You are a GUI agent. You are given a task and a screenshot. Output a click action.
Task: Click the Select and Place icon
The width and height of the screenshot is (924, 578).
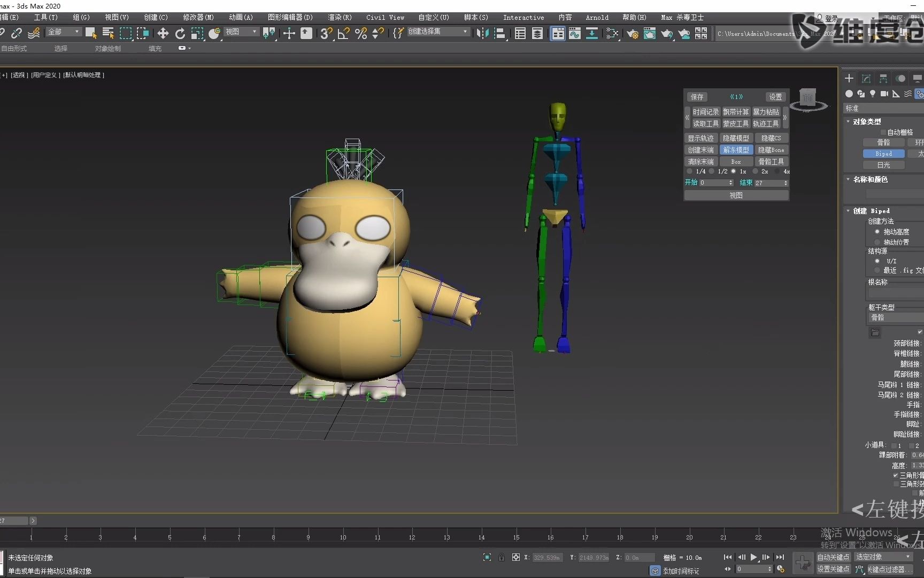pos(214,33)
